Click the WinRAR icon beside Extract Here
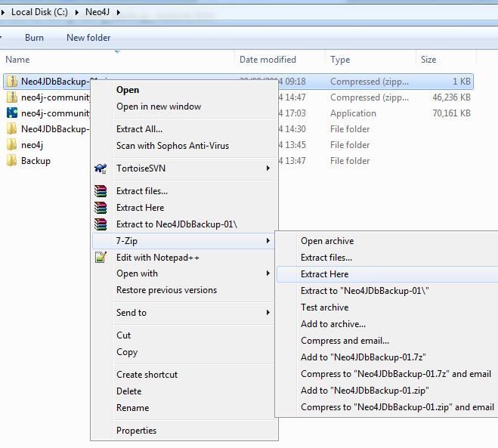Screen dimensions: 498x448 (x=101, y=208)
